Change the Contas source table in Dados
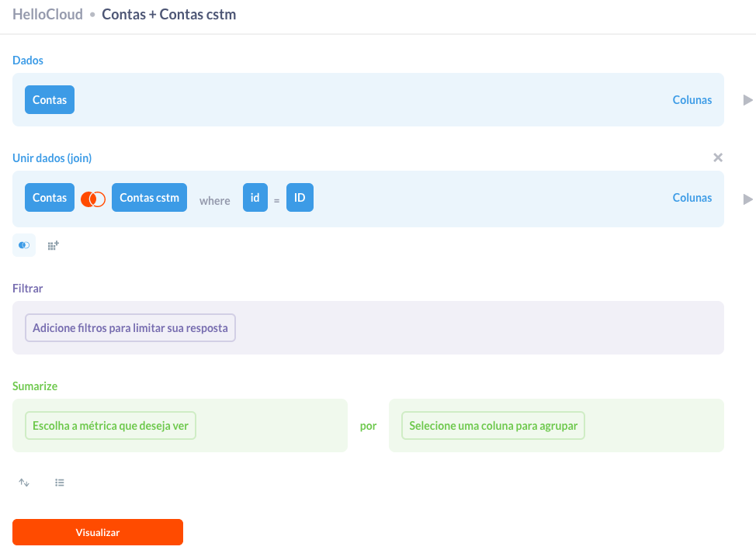Image resolution: width=756 pixels, height=550 pixels. click(50, 100)
